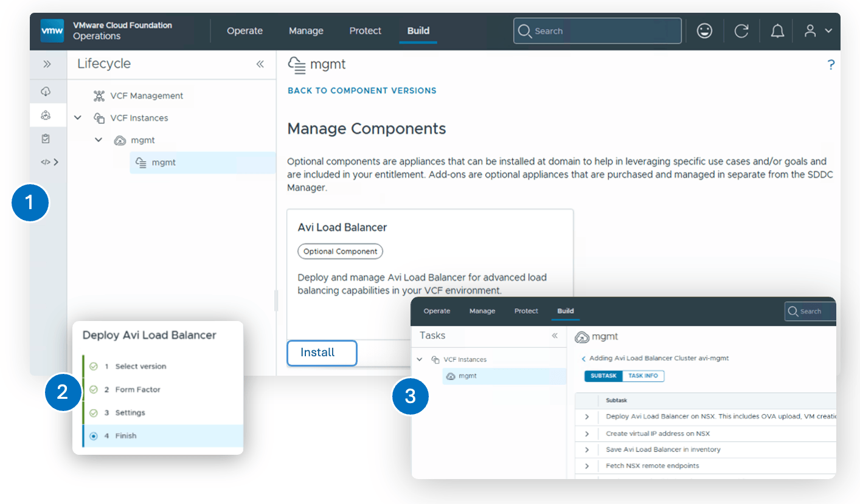Viewport: 860px width, 504px height.
Task: Click VMware Cloud Foundation Operations title
Action: pyautogui.click(x=123, y=31)
